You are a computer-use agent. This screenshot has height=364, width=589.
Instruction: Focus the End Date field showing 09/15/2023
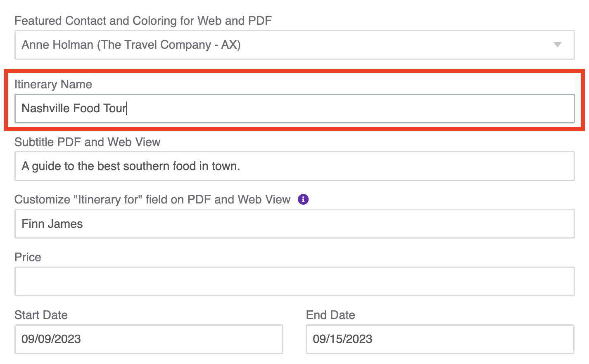pyautogui.click(x=440, y=339)
